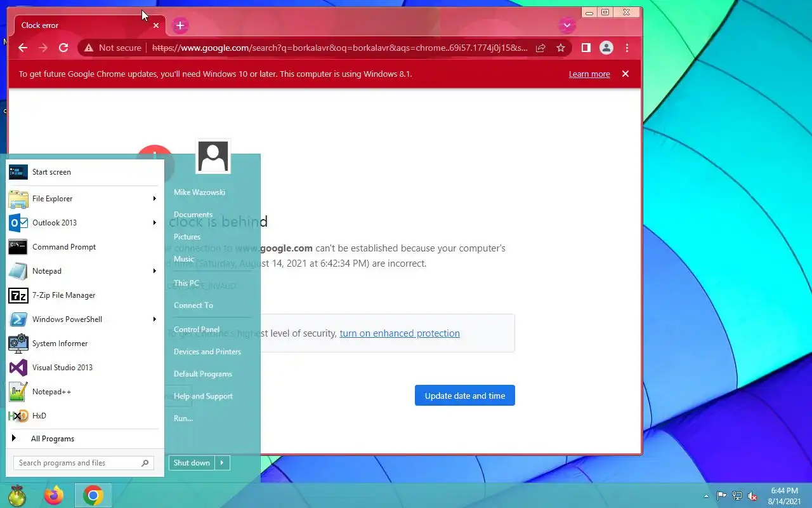Open Pictures from Start menu

click(x=187, y=237)
